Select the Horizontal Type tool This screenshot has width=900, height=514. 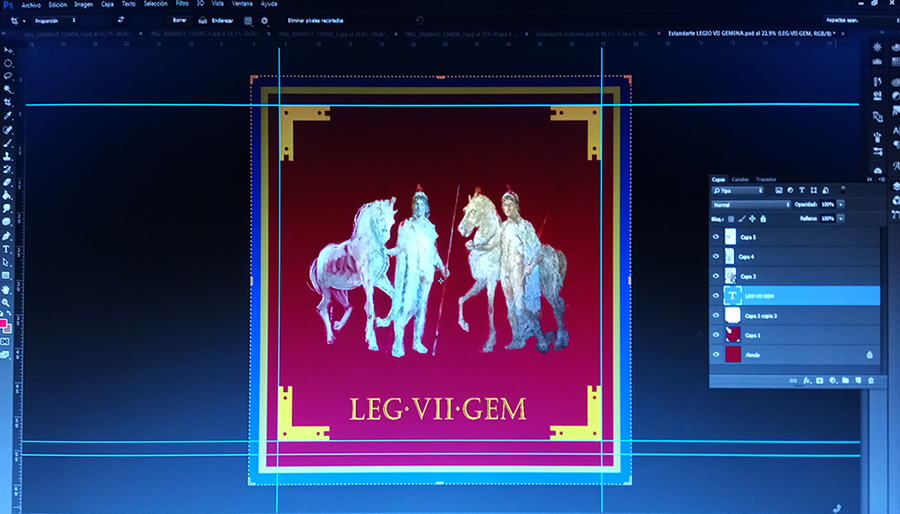(x=6, y=249)
